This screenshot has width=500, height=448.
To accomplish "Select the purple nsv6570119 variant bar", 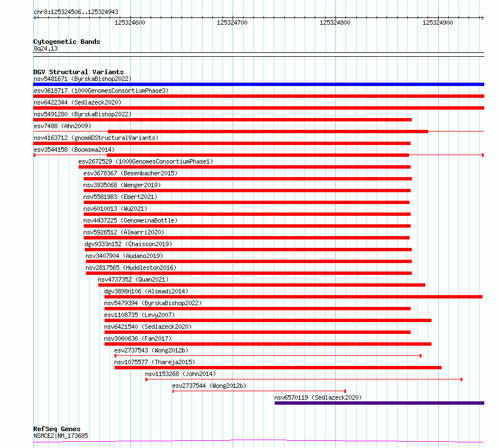I will (379, 403).
